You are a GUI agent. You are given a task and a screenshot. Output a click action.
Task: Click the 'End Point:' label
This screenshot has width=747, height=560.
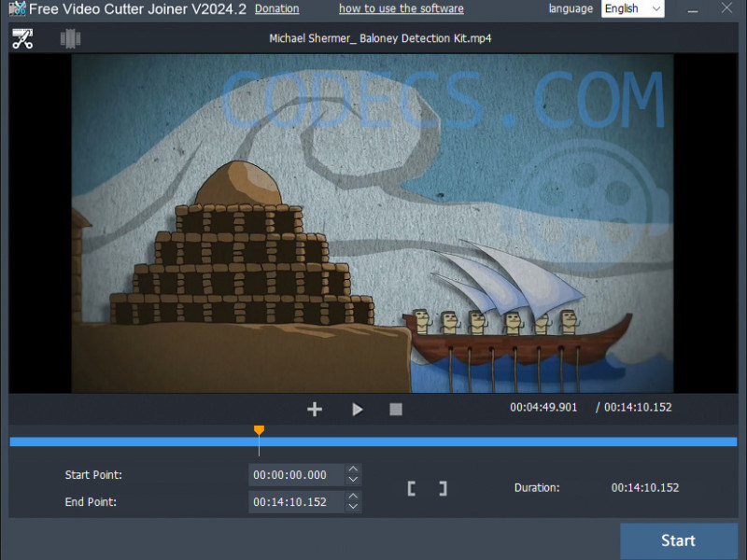click(x=91, y=502)
